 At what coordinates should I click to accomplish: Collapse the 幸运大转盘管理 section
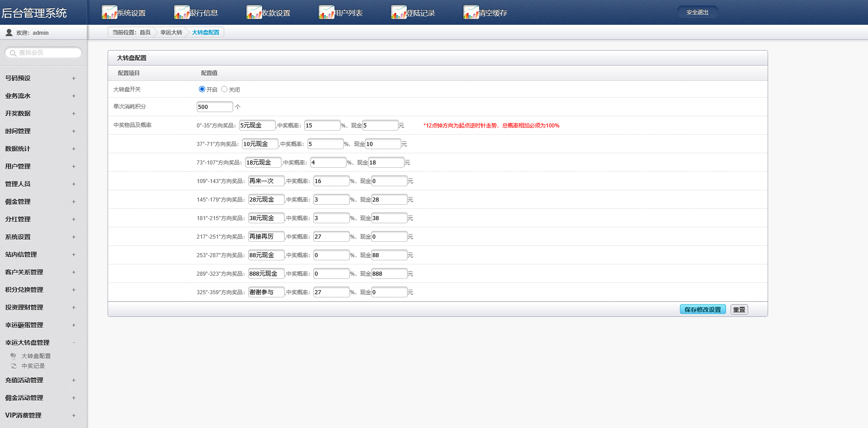tap(40, 343)
